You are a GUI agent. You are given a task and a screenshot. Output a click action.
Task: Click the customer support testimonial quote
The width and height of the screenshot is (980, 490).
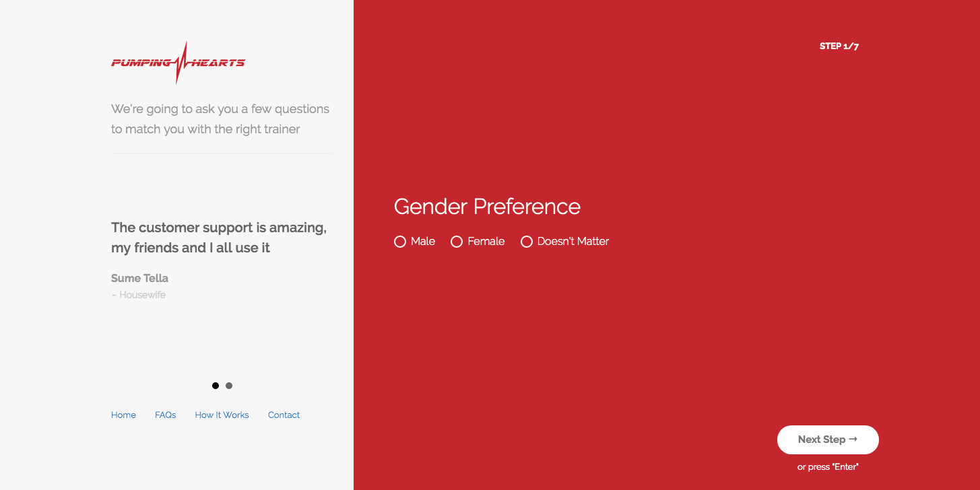pos(219,238)
